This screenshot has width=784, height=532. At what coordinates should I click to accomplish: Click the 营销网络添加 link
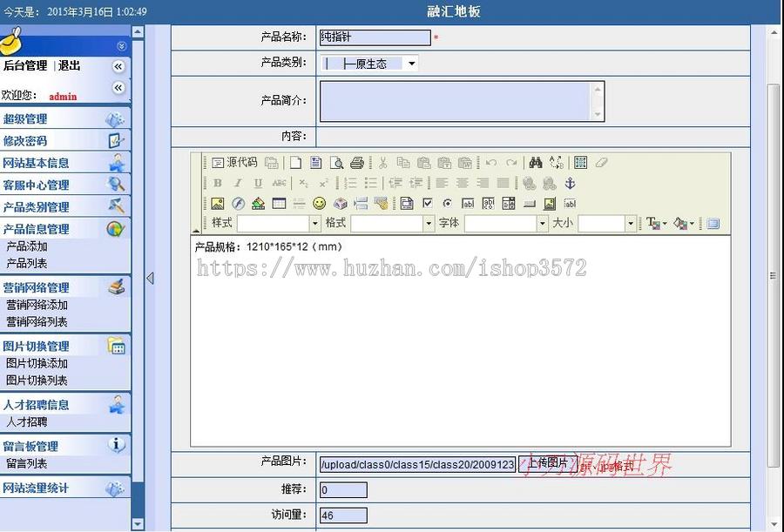coord(37,305)
